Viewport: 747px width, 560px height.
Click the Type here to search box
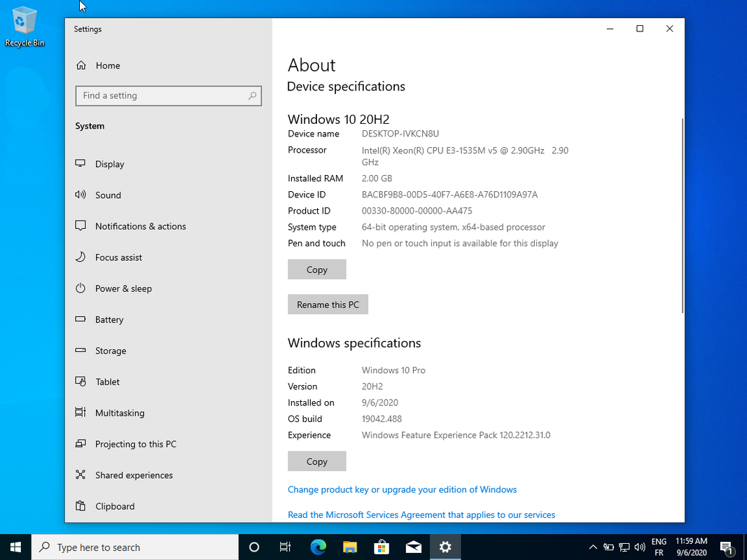pos(135,547)
